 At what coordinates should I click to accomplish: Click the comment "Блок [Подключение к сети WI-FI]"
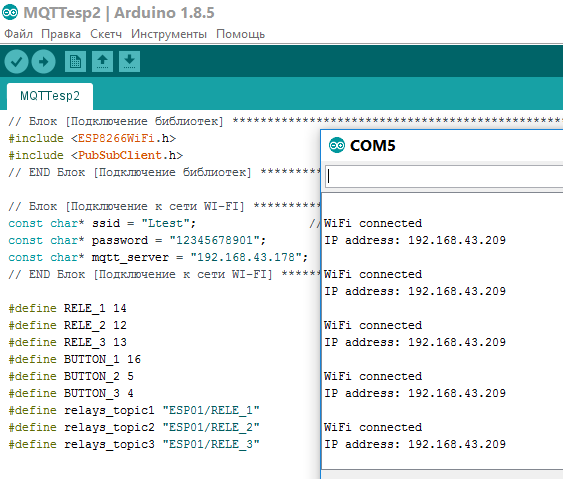[x=126, y=206]
